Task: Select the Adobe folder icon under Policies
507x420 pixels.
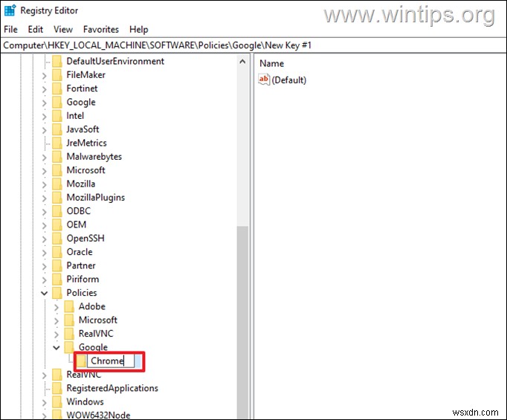Action: 69,306
